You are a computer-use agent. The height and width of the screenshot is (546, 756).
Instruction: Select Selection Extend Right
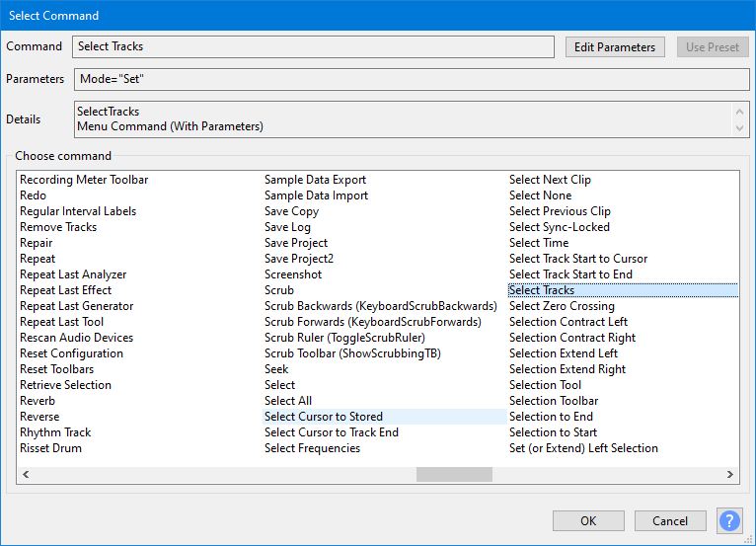[x=567, y=369]
